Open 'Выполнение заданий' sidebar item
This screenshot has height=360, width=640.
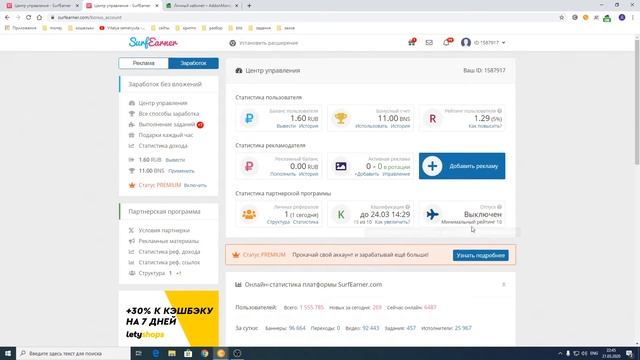pyautogui.click(x=166, y=124)
